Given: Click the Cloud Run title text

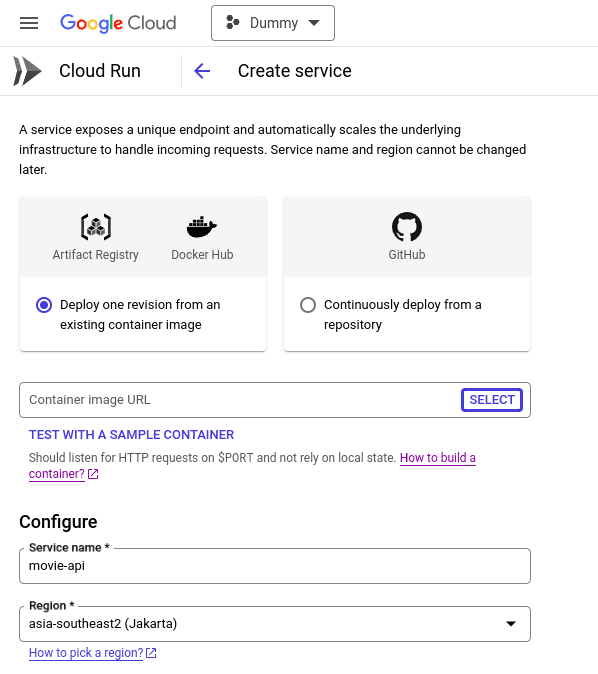Looking at the screenshot, I should (100, 71).
